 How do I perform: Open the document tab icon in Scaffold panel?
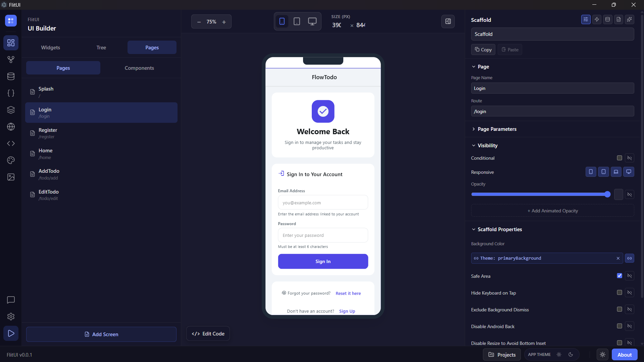(x=618, y=19)
